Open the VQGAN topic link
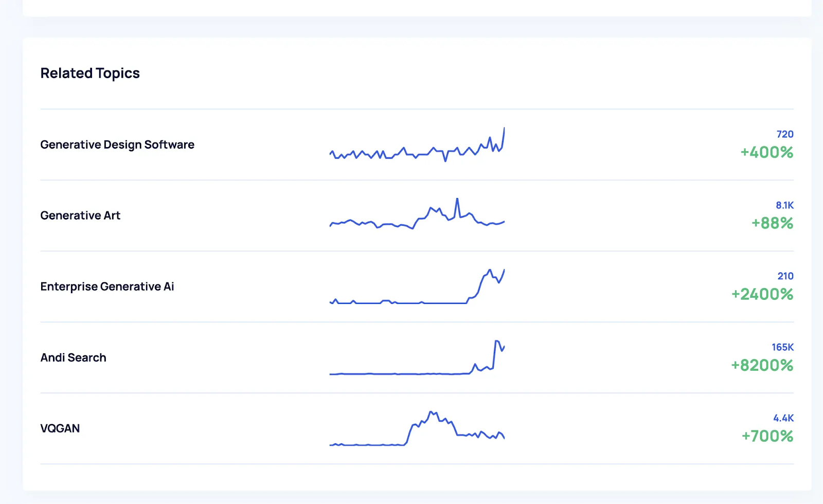 60,428
